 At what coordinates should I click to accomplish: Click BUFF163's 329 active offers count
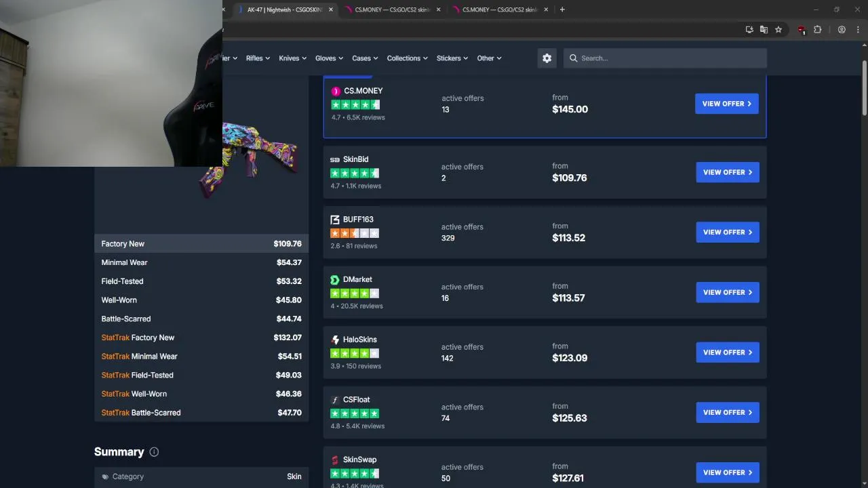click(x=448, y=238)
